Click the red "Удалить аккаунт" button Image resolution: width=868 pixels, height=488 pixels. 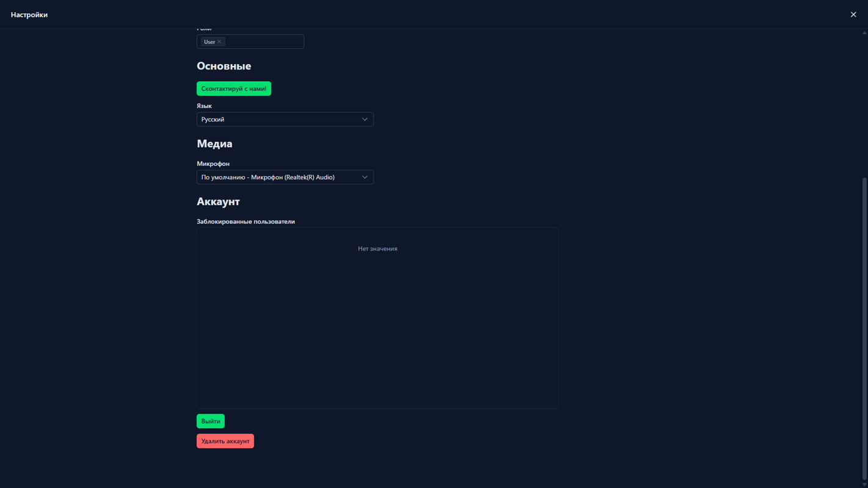(x=225, y=440)
